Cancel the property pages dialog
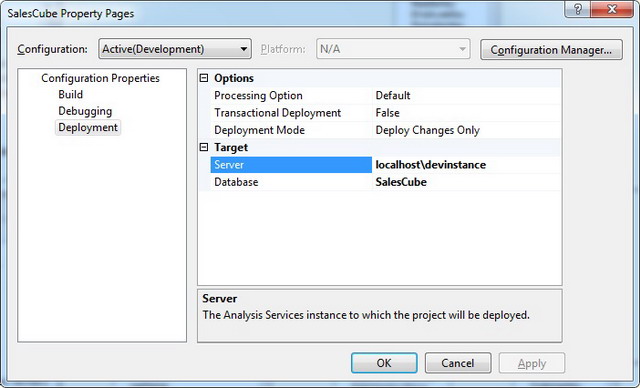Image resolution: width=640 pixels, height=388 pixels. click(458, 363)
